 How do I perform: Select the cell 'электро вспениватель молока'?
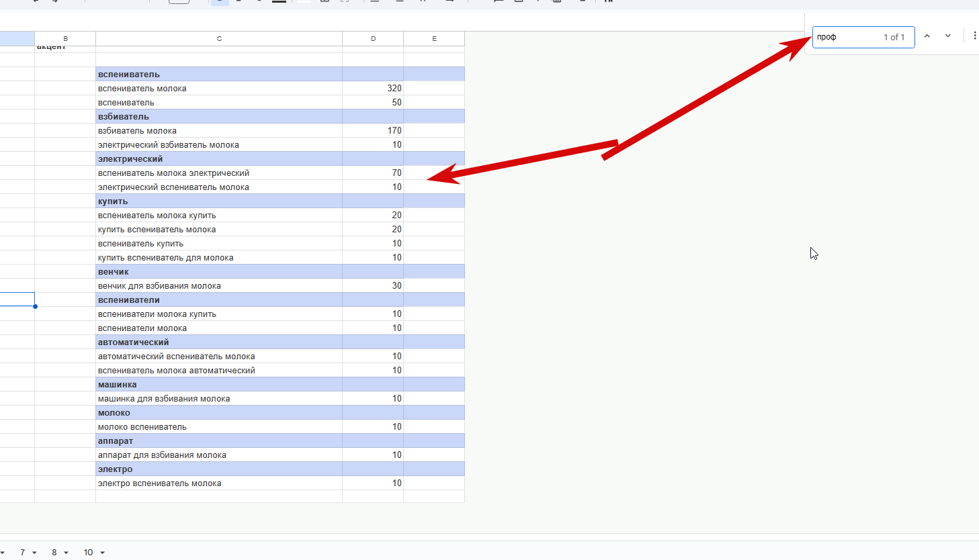219,483
